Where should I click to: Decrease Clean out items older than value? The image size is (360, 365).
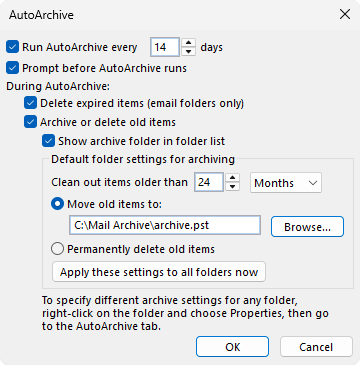point(233,186)
